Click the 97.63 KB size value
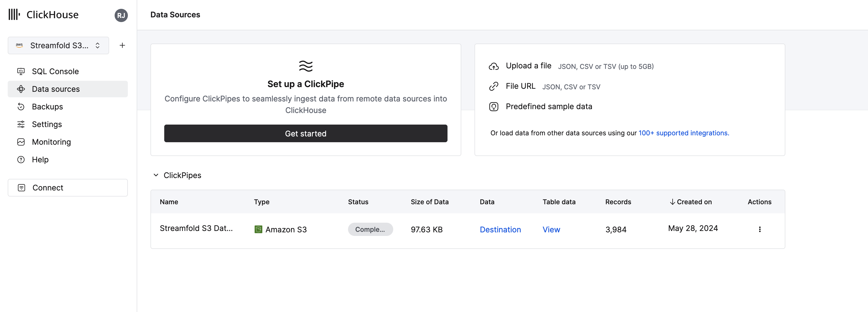 [x=426, y=229]
